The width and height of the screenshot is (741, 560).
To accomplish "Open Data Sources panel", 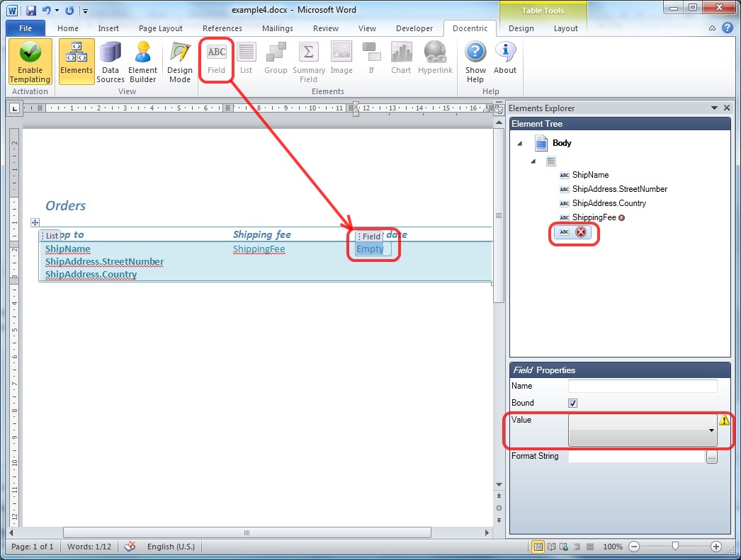I will click(x=110, y=62).
